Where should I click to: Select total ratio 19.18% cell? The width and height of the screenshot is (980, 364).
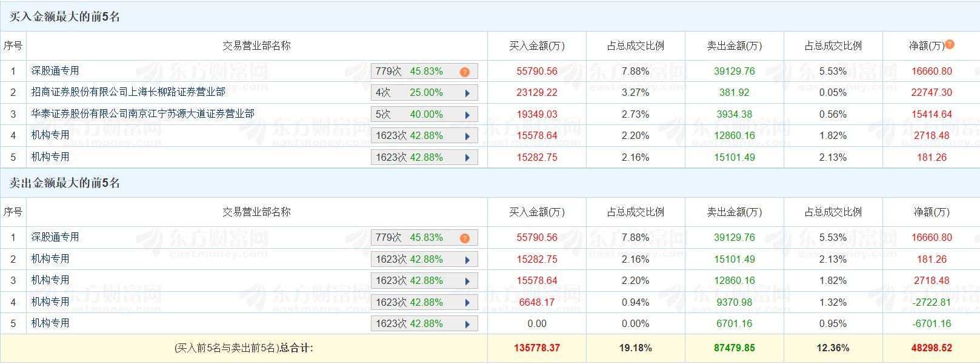[636, 348]
